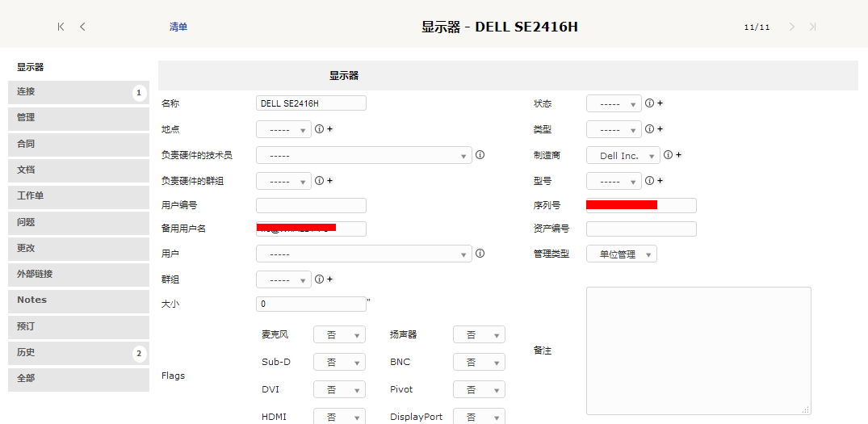Click the plus icon to add 型号
This screenshot has width=868, height=424.
pos(660,181)
